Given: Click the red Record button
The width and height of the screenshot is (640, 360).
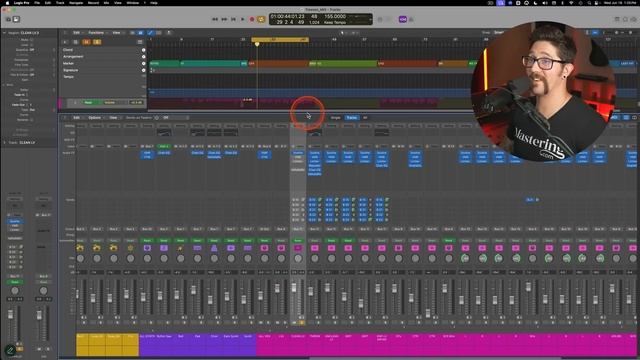Looking at the screenshot, I should point(252,19).
